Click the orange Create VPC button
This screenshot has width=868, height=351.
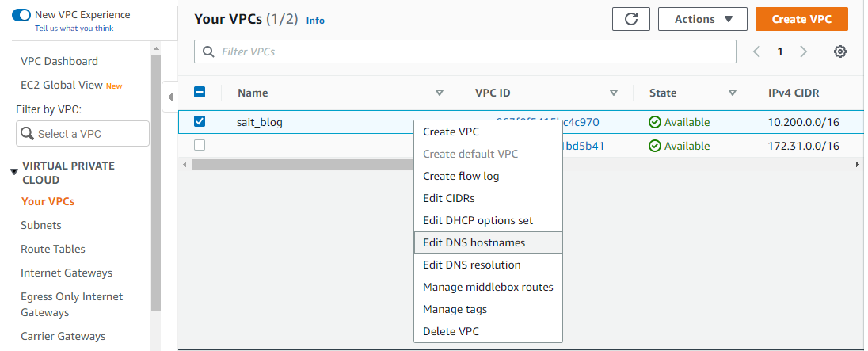click(x=801, y=19)
